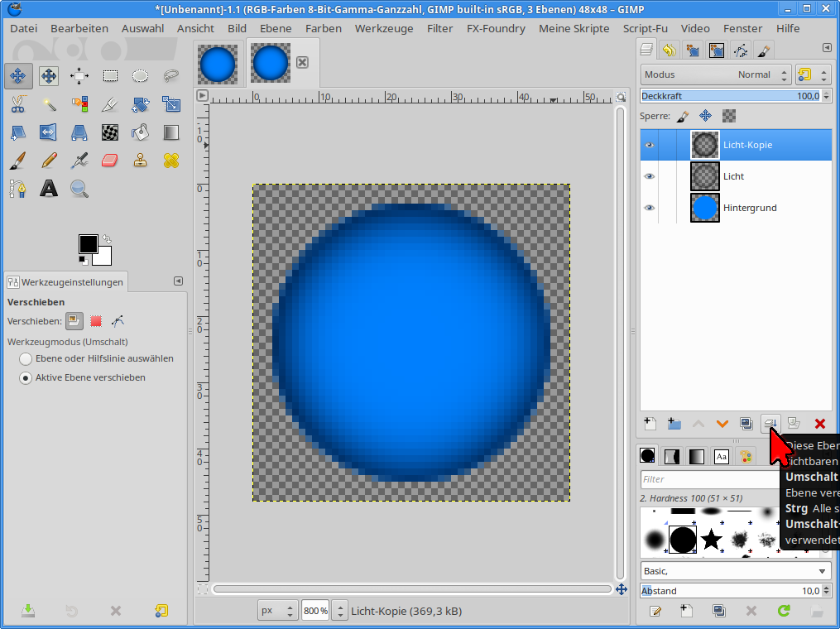Create a new layer with new-layer icon
Image resolution: width=840 pixels, height=629 pixels.
pos(650,424)
